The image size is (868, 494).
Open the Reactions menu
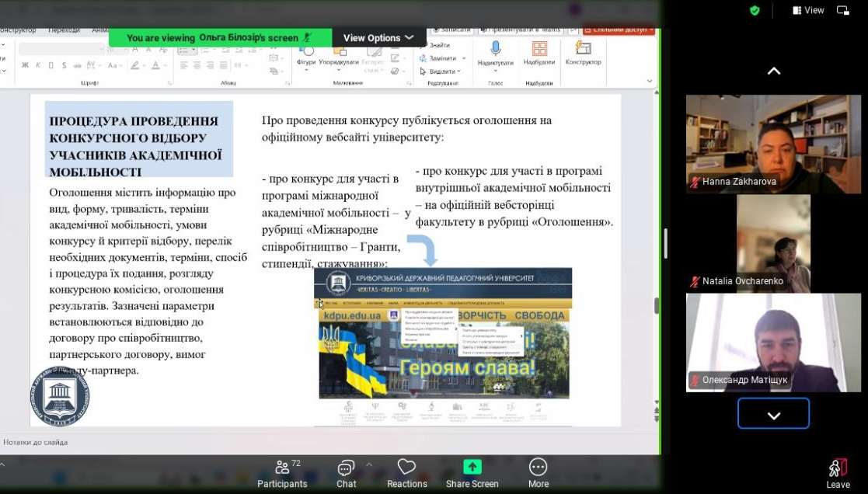406,474
